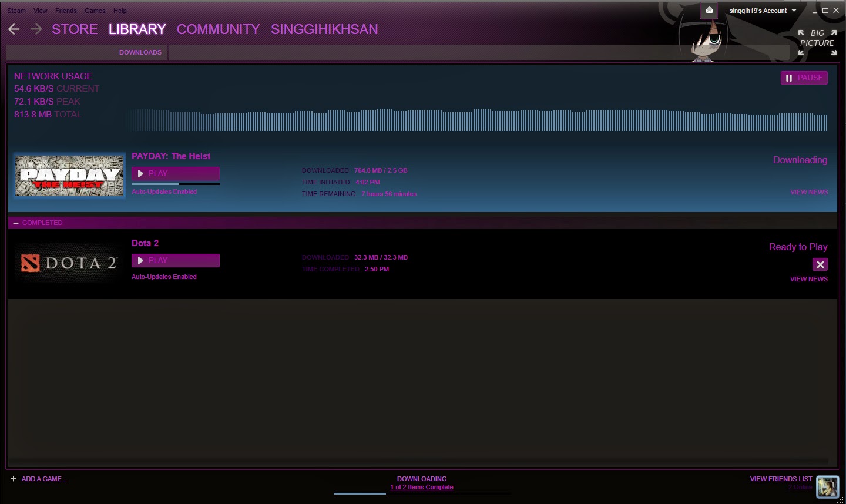Click the window resize grip
Viewport: 846px width, 504px height.
pyautogui.click(x=841, y=499)
